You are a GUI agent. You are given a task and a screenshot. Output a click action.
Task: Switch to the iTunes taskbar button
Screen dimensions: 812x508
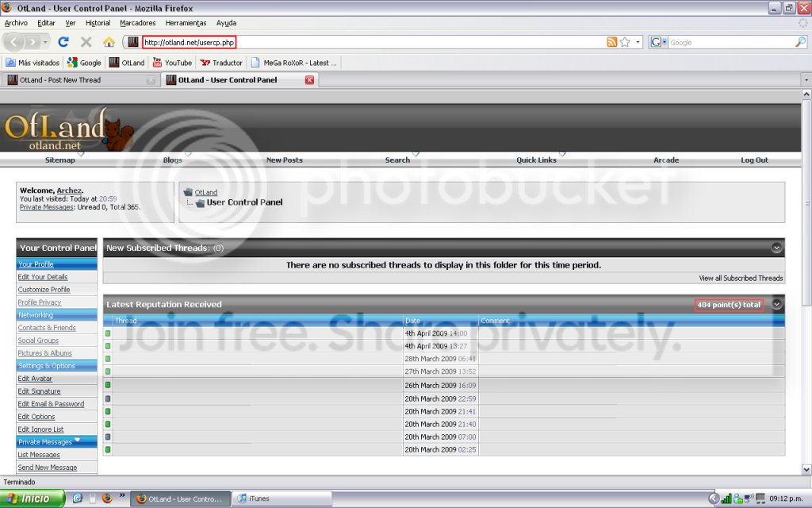(x=282, y=498)
